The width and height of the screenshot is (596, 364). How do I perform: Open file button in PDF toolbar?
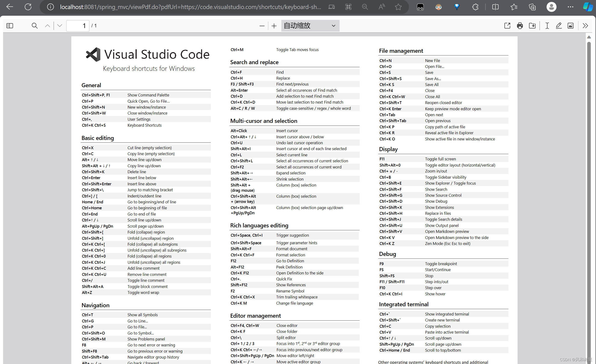507,26
